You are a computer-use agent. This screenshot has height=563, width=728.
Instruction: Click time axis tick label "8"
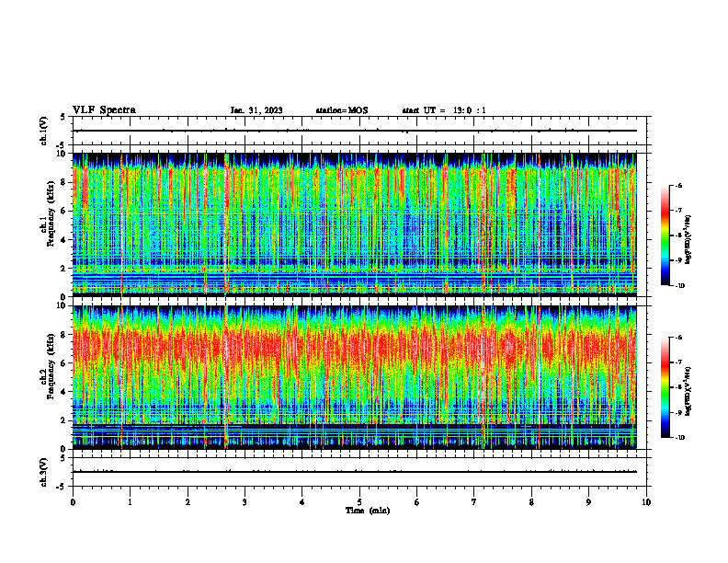point(531,502)
